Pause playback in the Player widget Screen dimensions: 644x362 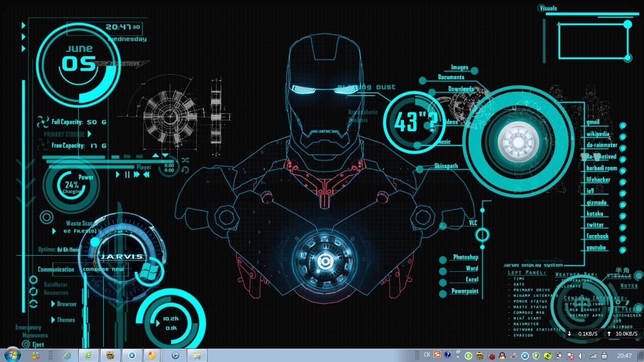tap(127, 175)
